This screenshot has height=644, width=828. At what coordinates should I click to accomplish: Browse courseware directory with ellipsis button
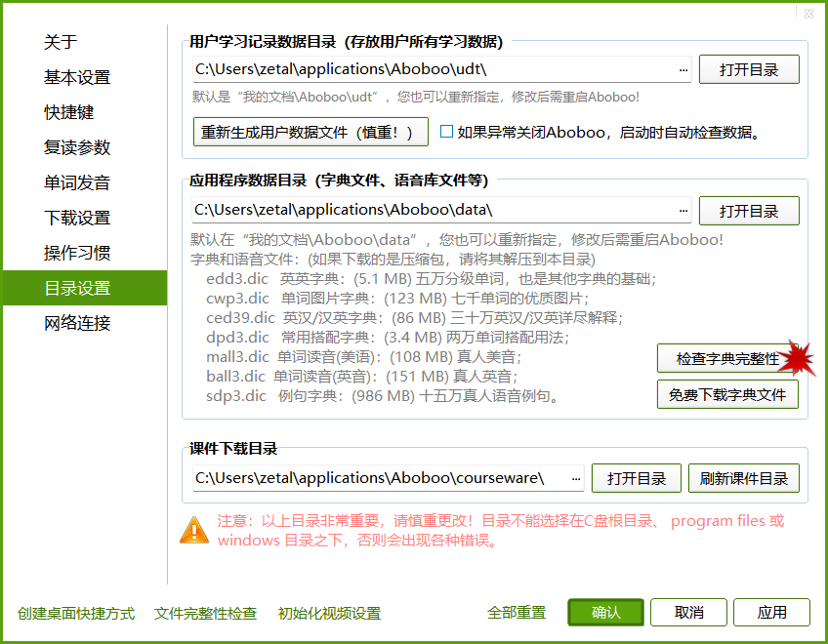[574, 478]
